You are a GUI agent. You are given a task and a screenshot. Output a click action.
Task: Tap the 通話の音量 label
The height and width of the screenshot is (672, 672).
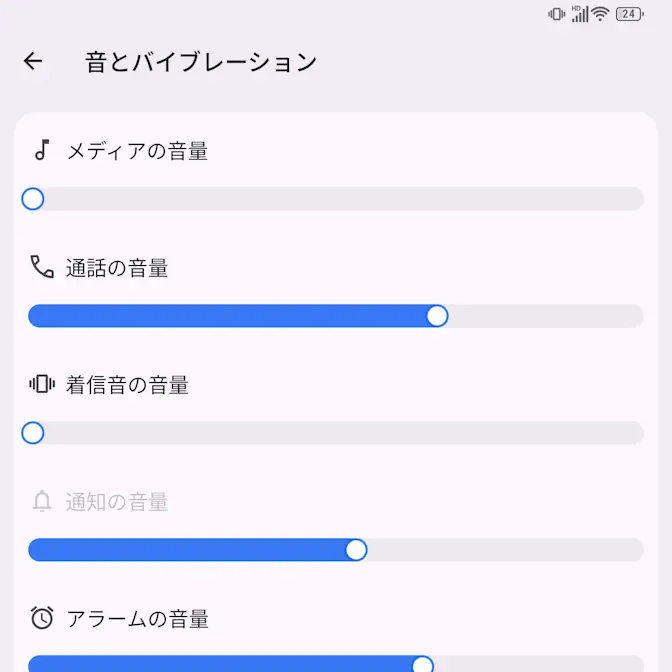[x=117, y=268]
